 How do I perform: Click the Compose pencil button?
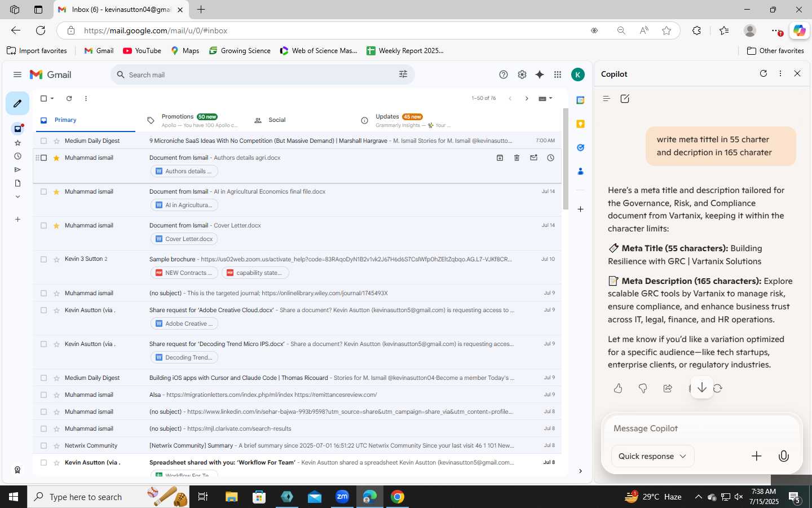(17, 103)
